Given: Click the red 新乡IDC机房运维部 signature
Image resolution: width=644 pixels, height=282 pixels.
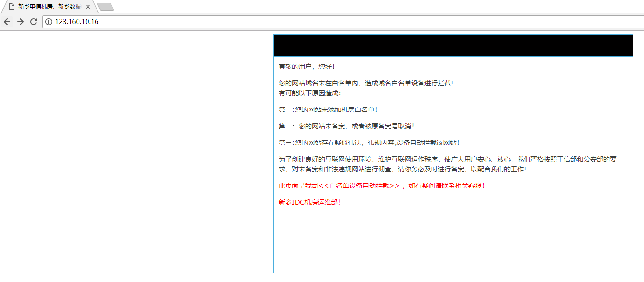Looking at the screenshot, I should [309, 202].
